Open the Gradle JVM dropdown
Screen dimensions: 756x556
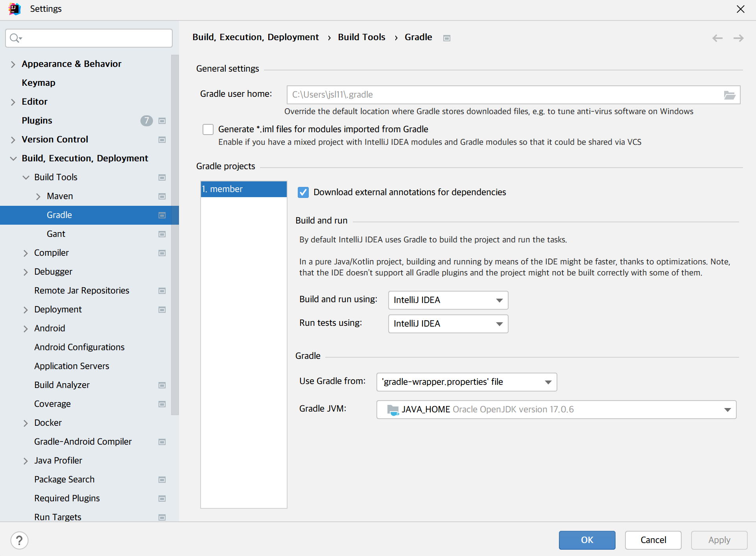(x=556, y=410)
